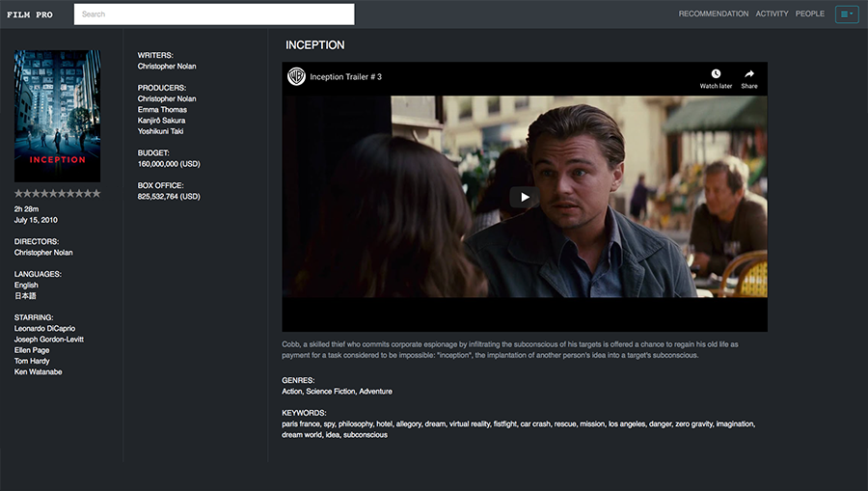The image size is (868, 491).
Task: Select actor Leonardo DiCaprio
Action: 44,328
